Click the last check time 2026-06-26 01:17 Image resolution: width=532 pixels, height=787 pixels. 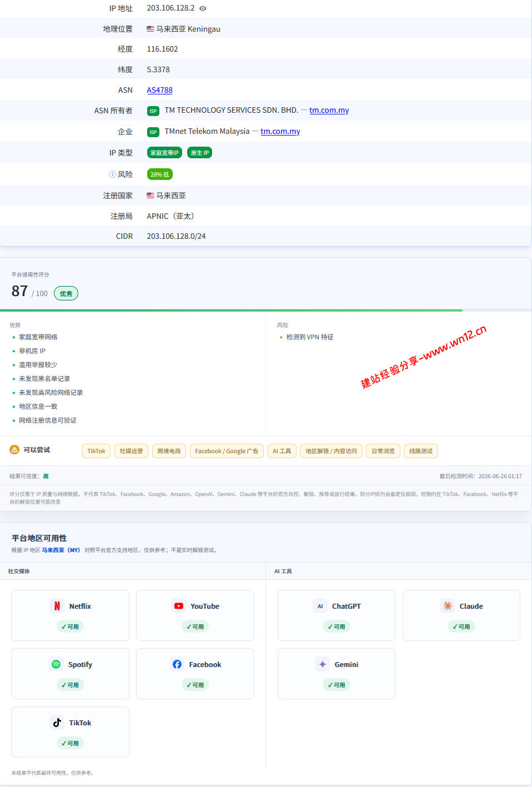click(x=500, y=476)
